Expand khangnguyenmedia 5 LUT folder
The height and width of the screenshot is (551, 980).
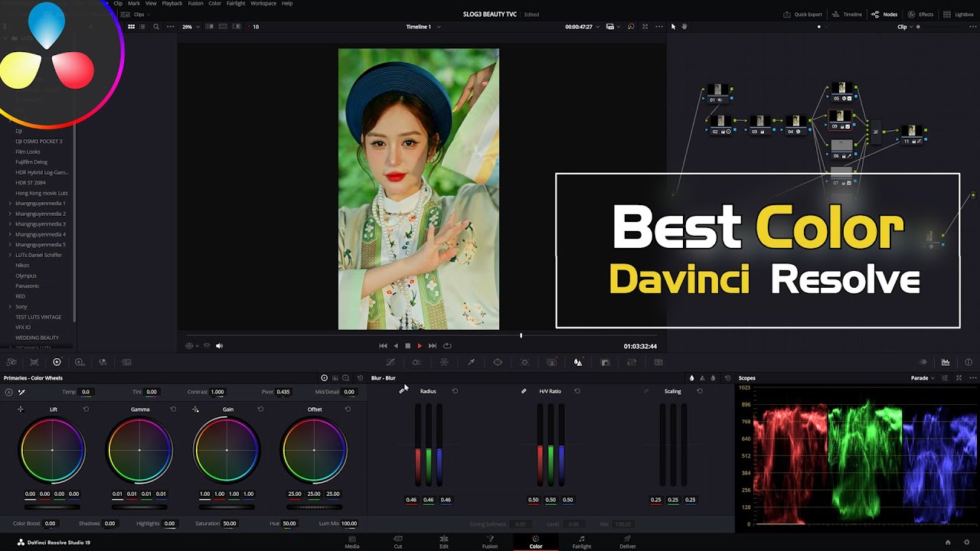point(10,245)
